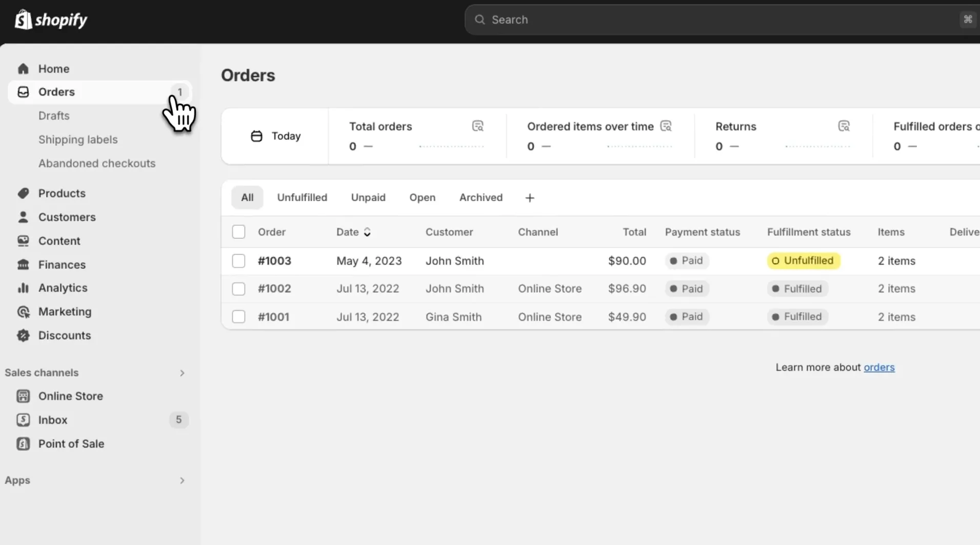
Task: Check the box for order #1001
Action: (238, 317)
